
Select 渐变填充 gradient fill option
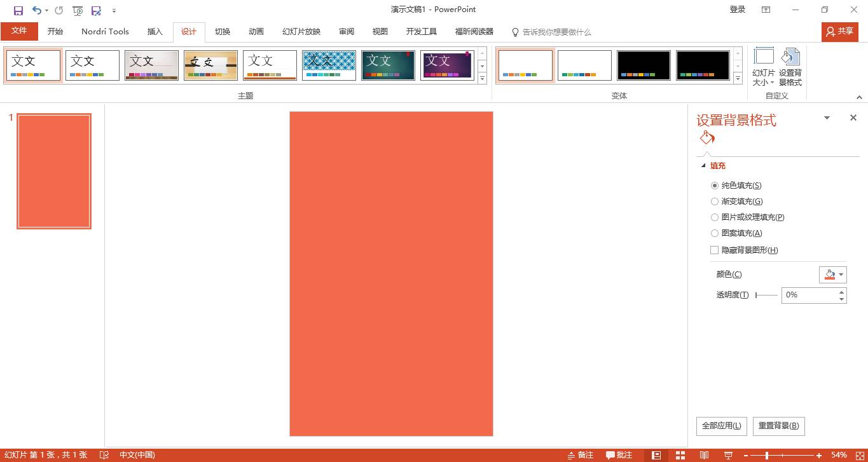pos(715,201)
